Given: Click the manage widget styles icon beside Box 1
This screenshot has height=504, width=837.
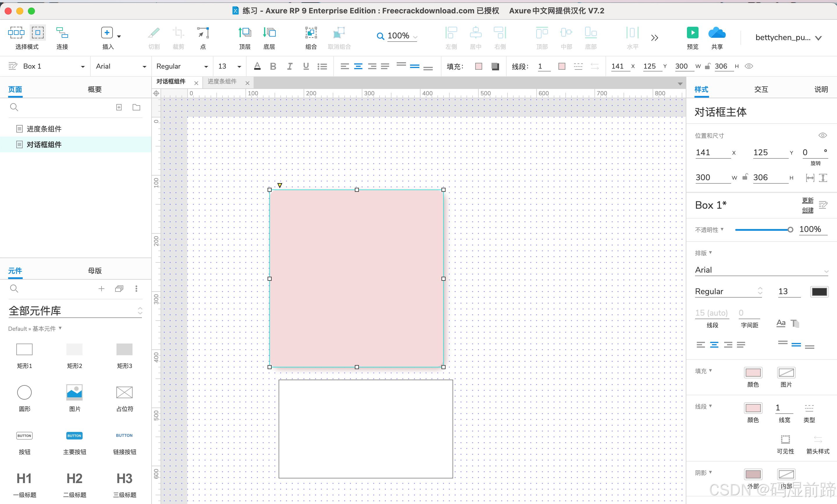Looking at the screenshot, I should pos(13,66).
